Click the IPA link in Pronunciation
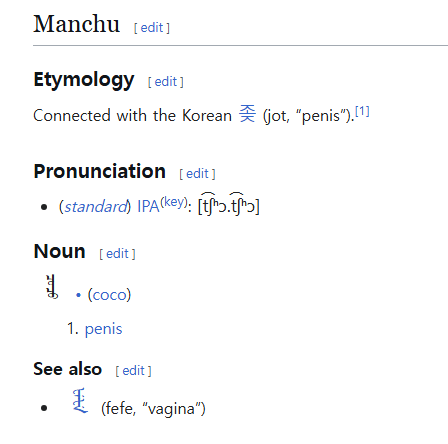 pos(148,207)
